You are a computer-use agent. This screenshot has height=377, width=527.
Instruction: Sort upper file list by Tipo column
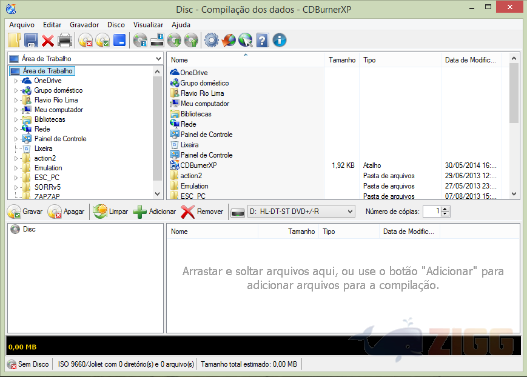400,60
